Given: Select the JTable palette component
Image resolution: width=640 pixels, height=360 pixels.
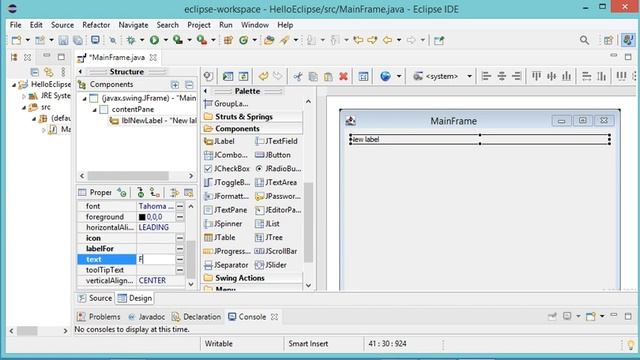Looking at the screenshot, I should [220, 238].
